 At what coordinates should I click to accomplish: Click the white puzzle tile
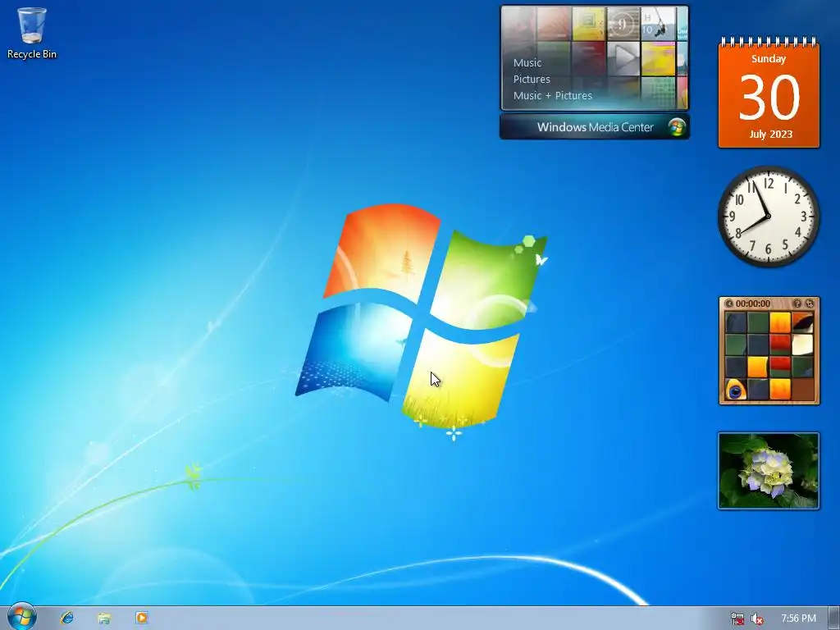(x=802, y=345)
